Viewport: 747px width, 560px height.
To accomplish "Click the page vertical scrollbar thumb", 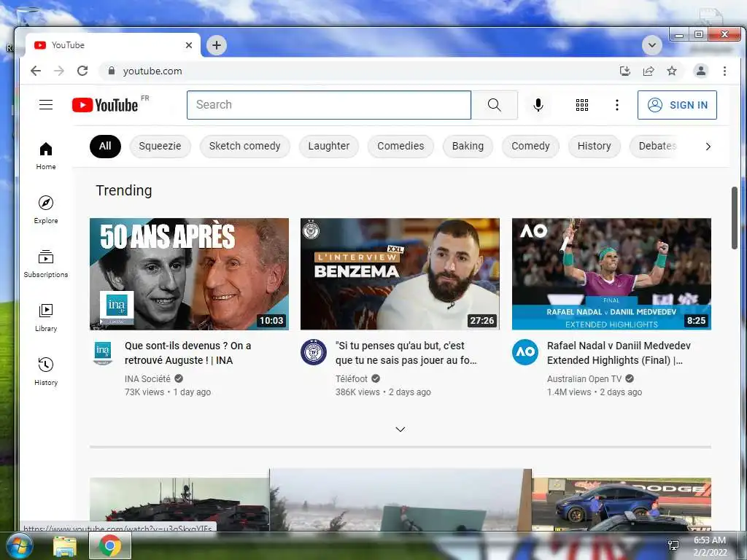I will [734, 217].
